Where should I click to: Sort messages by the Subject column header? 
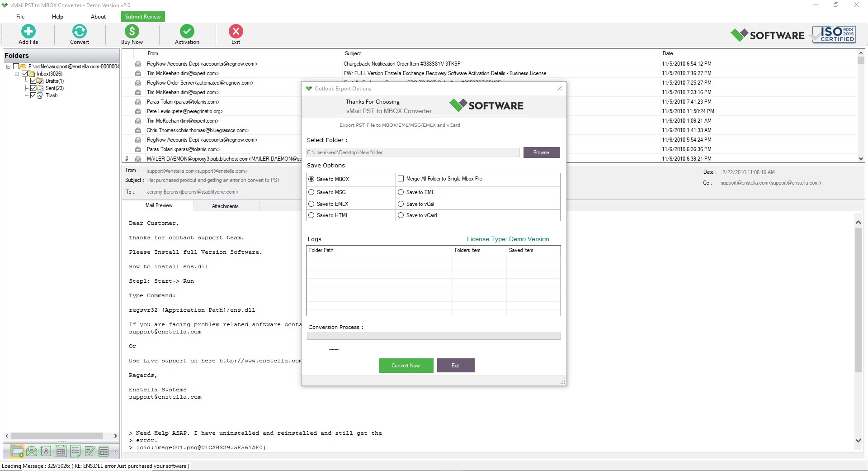[x=500, y=53]
